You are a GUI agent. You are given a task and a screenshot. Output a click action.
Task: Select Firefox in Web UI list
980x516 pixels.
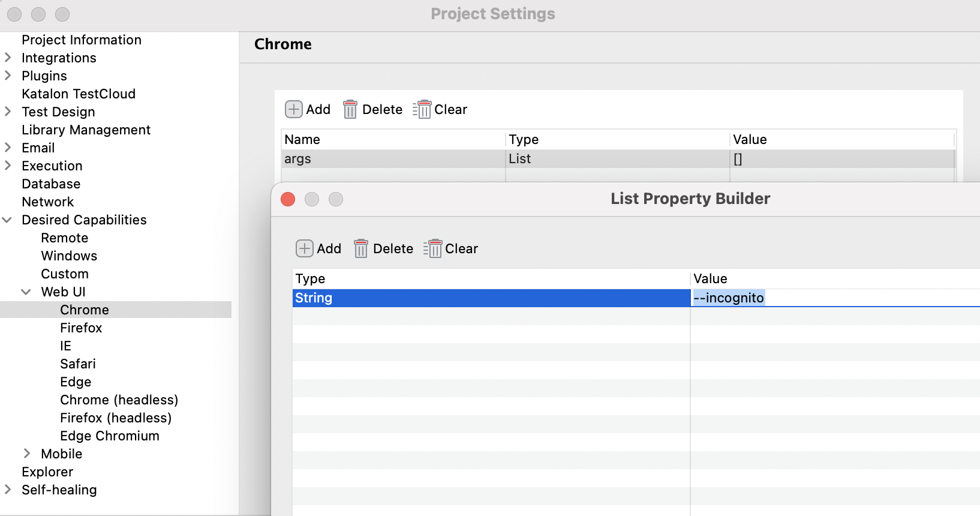(x=81, y=328)
